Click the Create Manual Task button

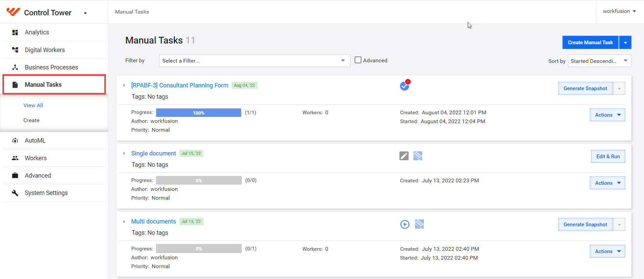click(x=590, y=43)
